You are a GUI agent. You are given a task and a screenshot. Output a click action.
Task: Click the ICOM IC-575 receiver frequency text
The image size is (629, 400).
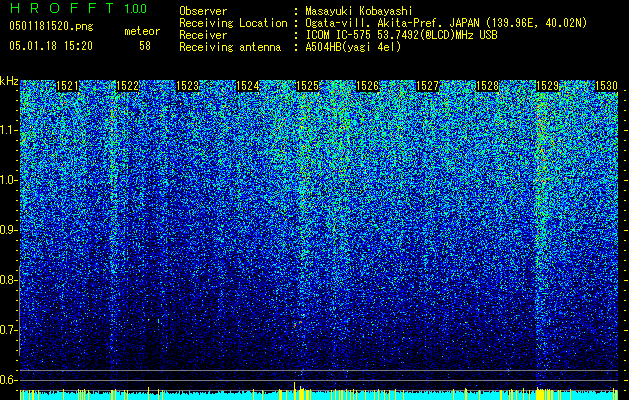click(x=402, y=35)
